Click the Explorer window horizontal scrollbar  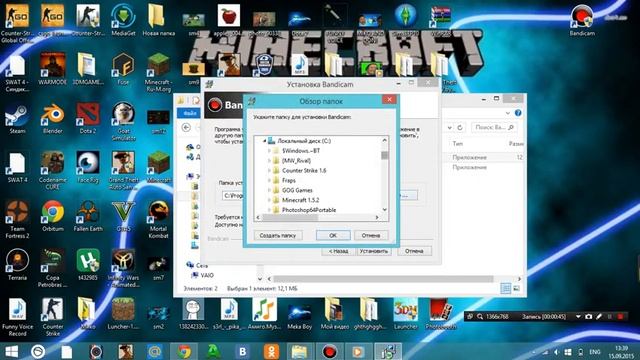tap(383, 279)
